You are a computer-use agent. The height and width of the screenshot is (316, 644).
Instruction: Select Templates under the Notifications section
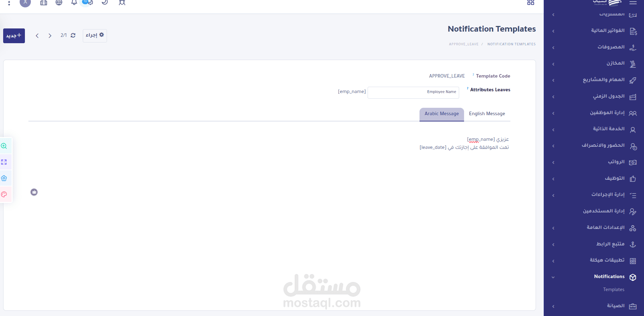613,289
